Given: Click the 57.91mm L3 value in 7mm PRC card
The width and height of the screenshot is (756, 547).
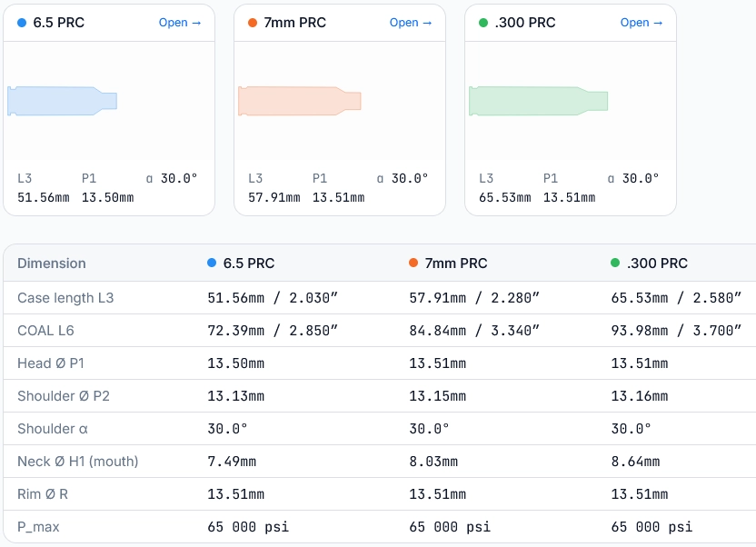Looking at the screenshot, I should (x=274, y=197).
